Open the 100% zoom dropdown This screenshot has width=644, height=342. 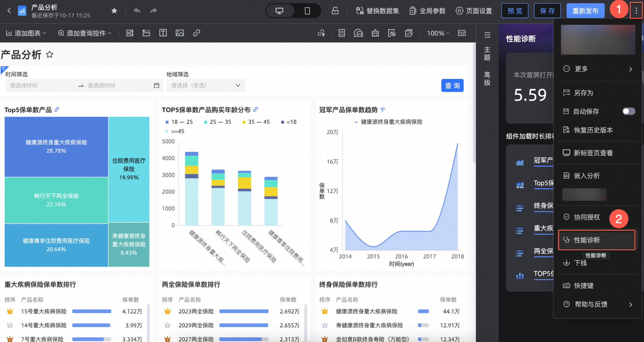438,33
